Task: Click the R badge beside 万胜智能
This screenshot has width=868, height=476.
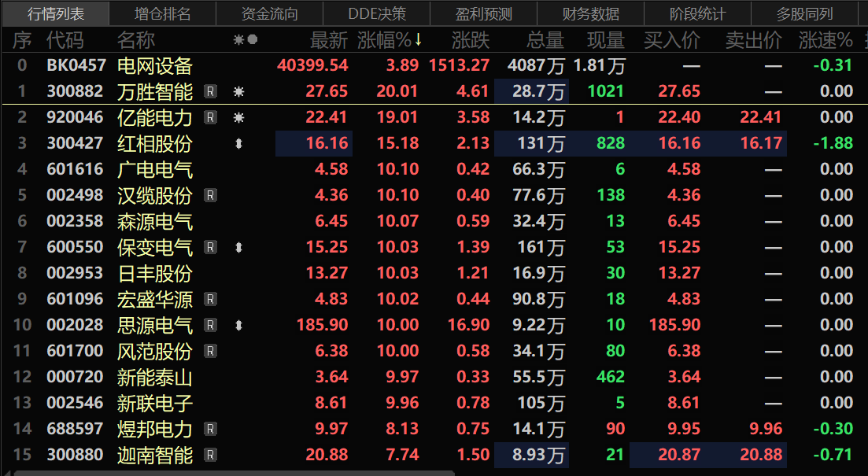Action: coord(210,91)
